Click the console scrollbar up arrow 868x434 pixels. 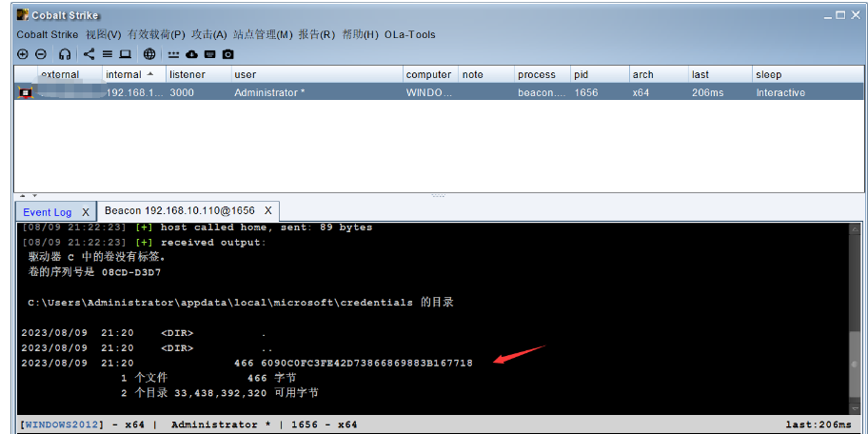pos(856,228)
